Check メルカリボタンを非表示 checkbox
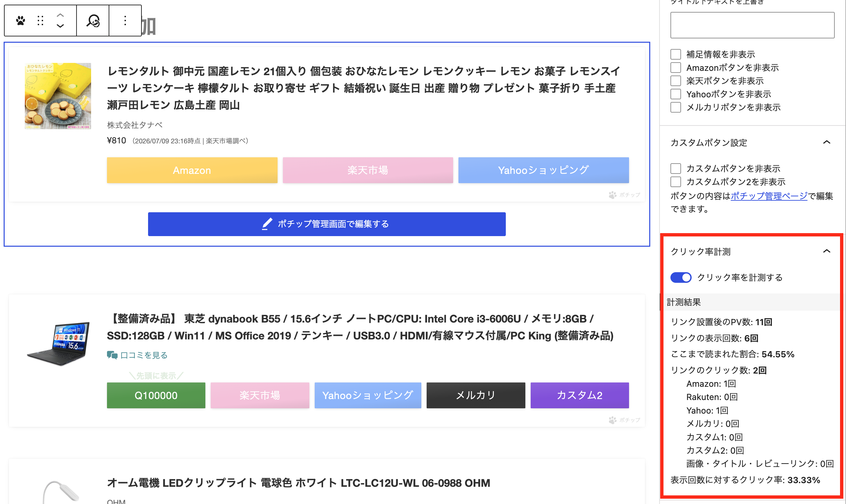The width and height of the screenshot is (846, 504). tap(676, 107)
